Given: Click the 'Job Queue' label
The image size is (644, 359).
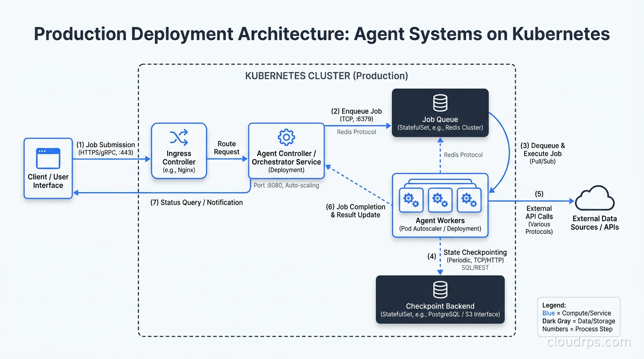Looking at the screenshot, I should 440,119.
